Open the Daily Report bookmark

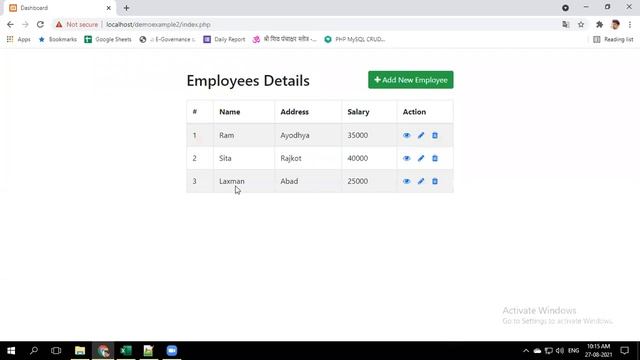[x=224, y=39]
